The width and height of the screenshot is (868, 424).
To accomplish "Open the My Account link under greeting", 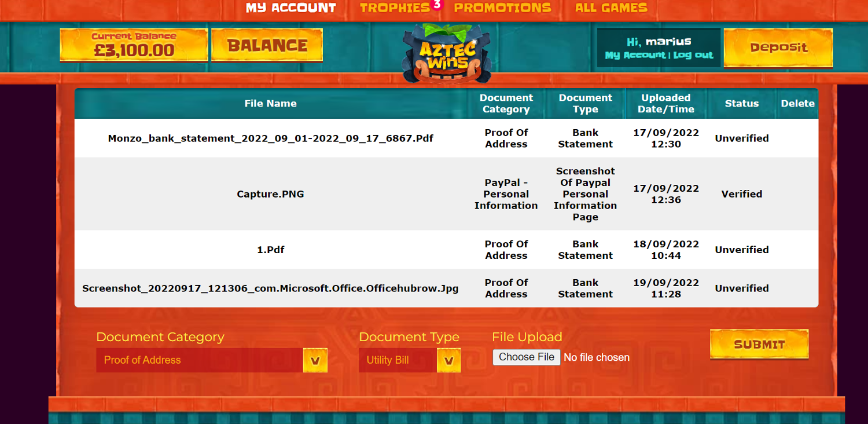I will tap(635, 56).
